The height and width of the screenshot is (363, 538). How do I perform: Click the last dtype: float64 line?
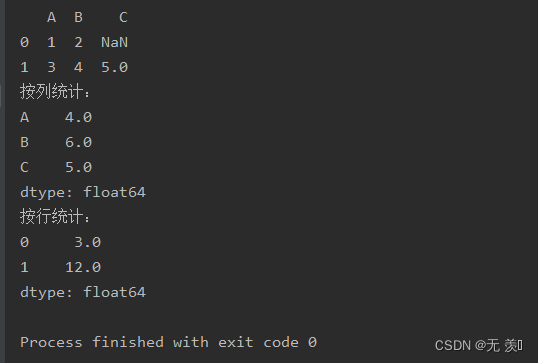tap(83, 292)
